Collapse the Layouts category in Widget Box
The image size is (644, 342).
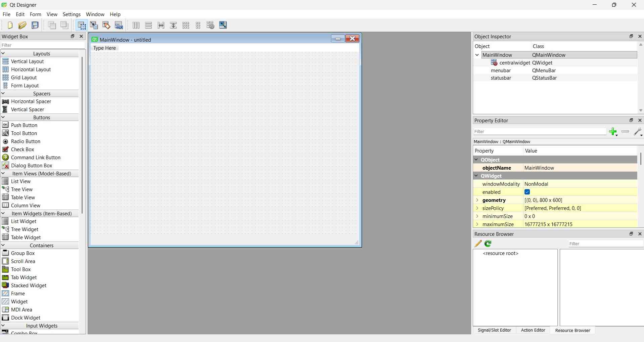click(3, 53)
